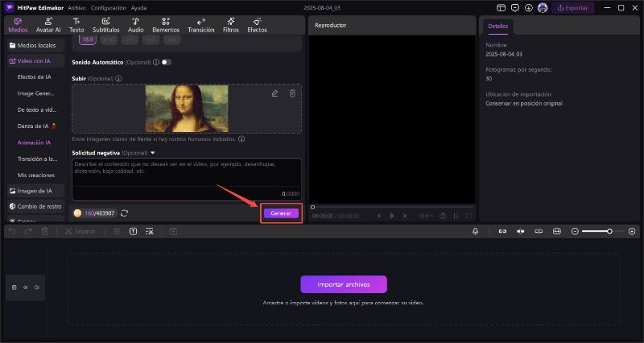
Task: Toggle the track visibility eye icon
Action: point(26,287)
